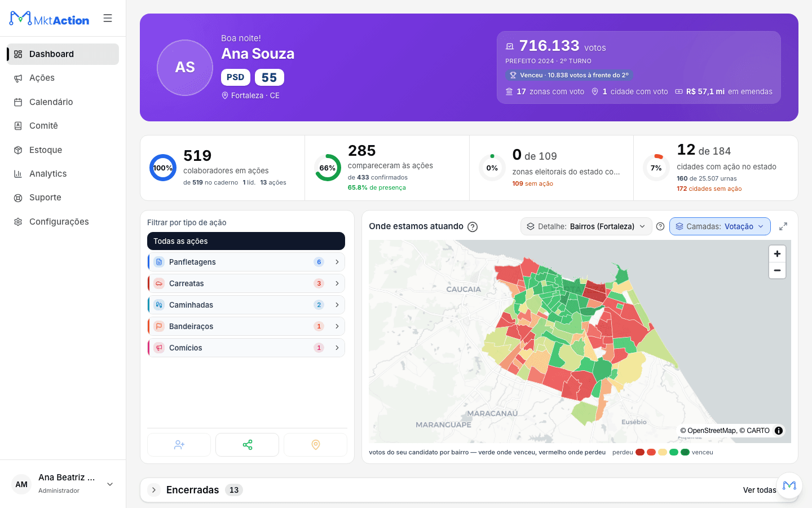Toggle the hamburger sidebar menu icon
Image resolution: width=812 pixels, height=508 pixels.
[x=108, y=18]
